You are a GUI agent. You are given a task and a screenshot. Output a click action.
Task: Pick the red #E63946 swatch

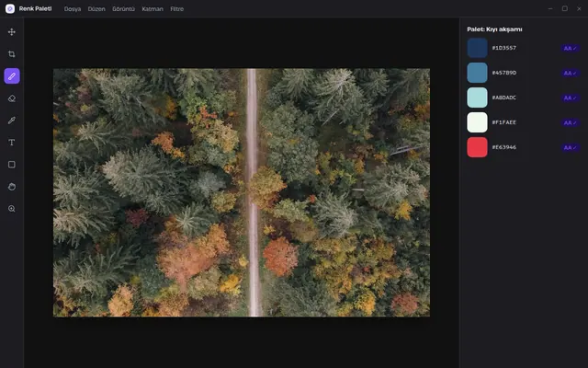pyautogui.click(x=477, y=147)
